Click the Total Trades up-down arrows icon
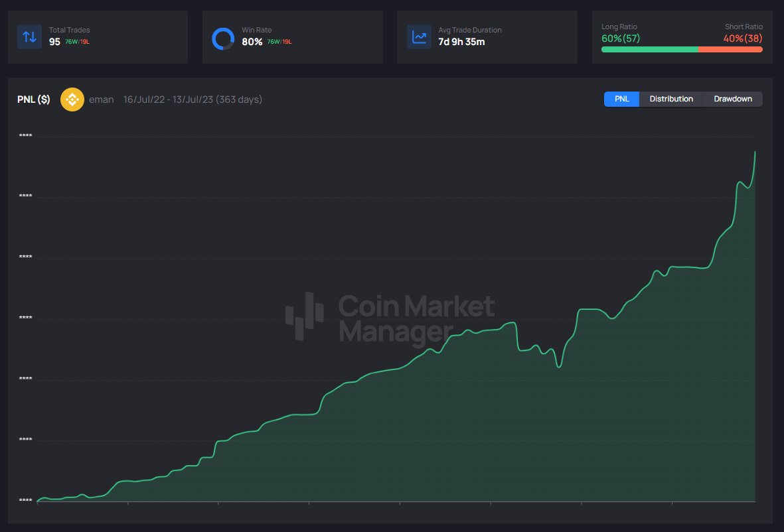Viewport: 784px width, 532px height. 29,37
